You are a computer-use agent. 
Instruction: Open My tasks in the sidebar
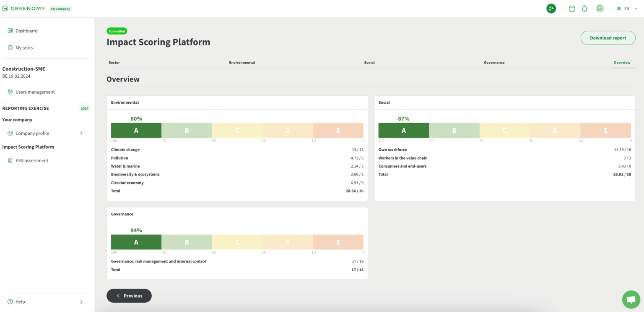[24, 48]
